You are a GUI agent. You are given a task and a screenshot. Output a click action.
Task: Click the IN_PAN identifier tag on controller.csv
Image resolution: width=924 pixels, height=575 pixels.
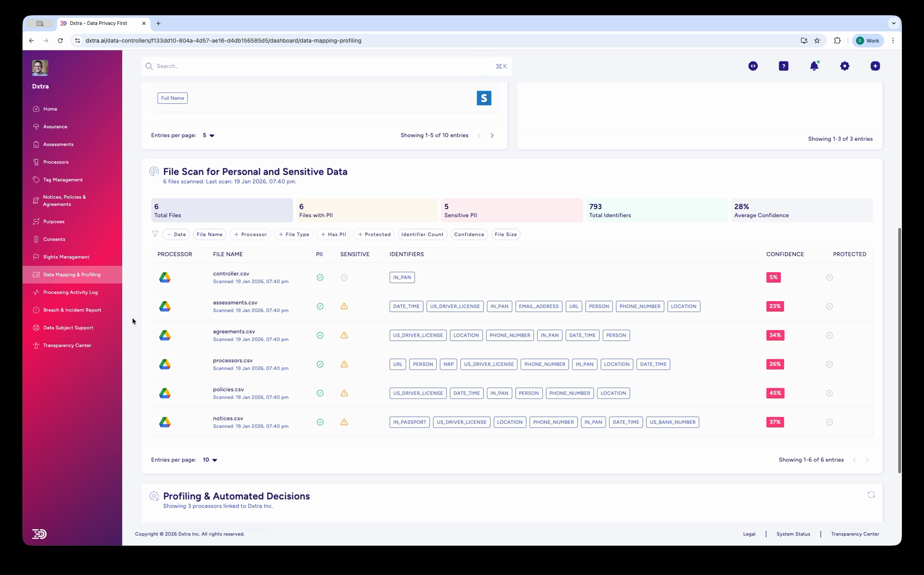[x=401, y=277]
